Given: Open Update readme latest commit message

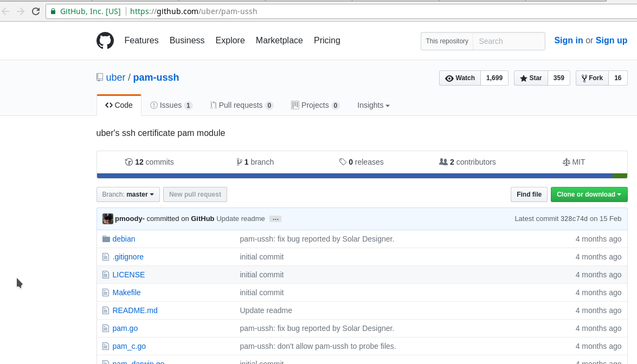Looking at the screenshot, I should pyautogui.click(x=241, y=219).
